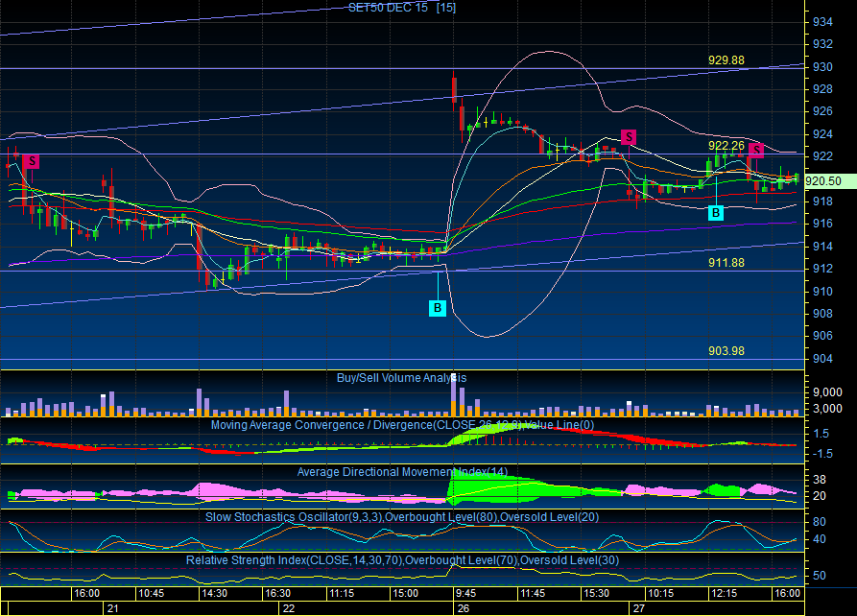Click the 932 price axis label
The image size is (857, 616).
(x=822, y=44)
